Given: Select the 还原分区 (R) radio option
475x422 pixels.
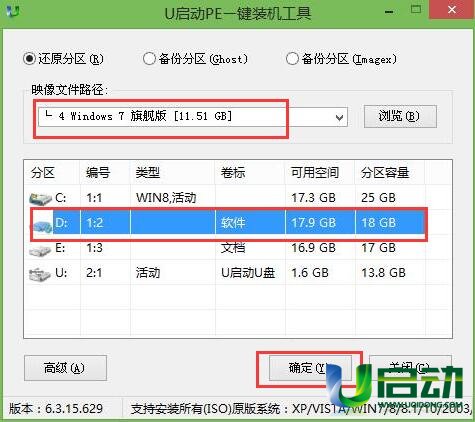Looking at the screenshot, I should (63, 59).
